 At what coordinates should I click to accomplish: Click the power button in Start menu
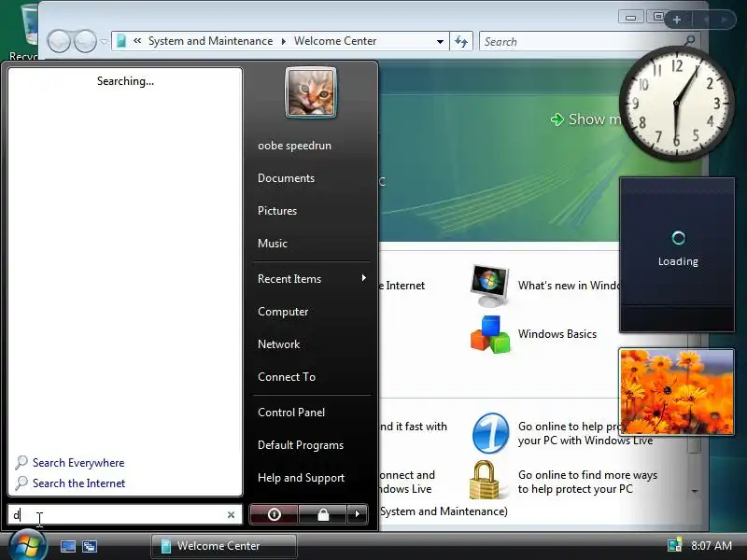(x=274, y=514)
